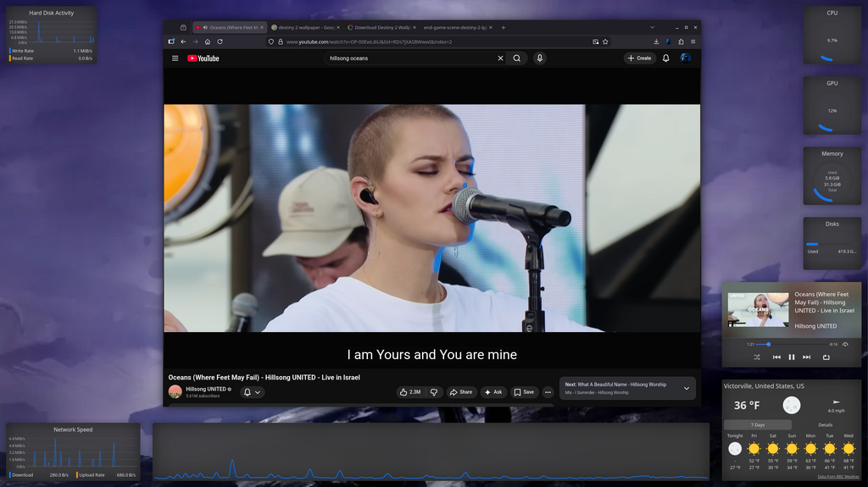Open Hillsong UNITED channel name link
The height and width of the screenshot is (487, 868).
[206, 389]
